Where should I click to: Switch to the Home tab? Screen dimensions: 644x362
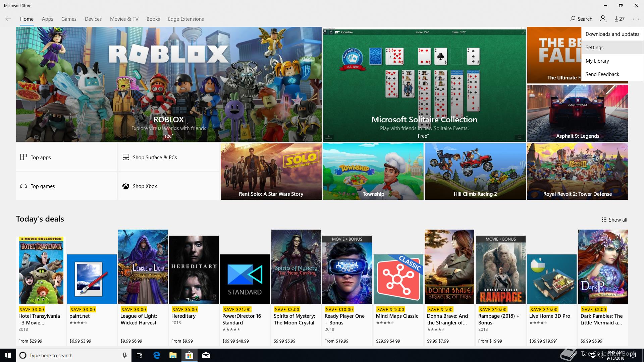click(27, 19)
